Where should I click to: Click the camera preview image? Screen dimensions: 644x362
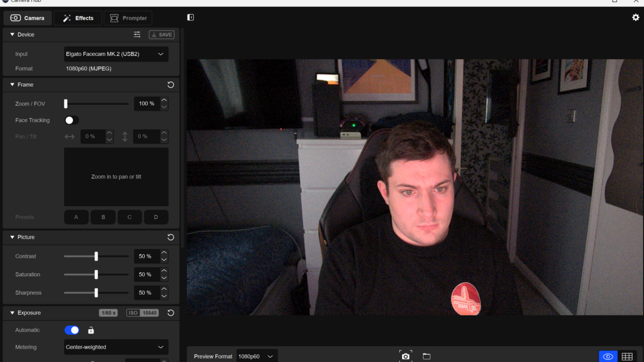(x=415, y=187)
